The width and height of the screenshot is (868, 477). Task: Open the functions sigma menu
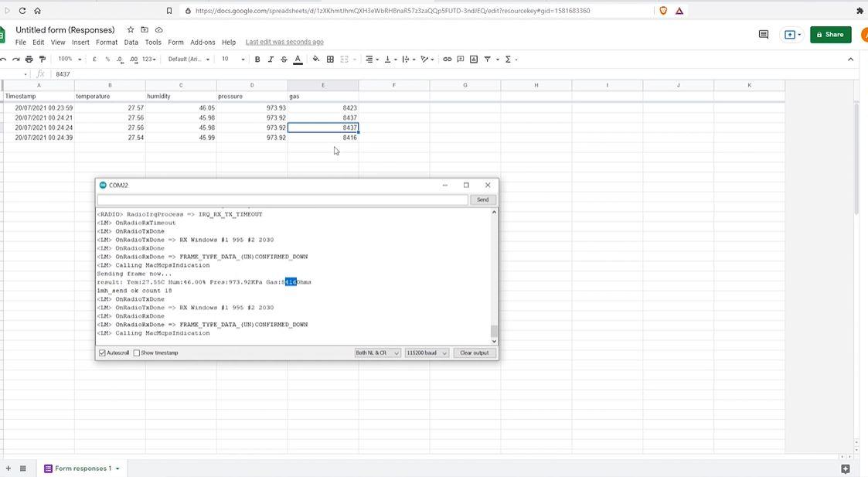[510, 60]
